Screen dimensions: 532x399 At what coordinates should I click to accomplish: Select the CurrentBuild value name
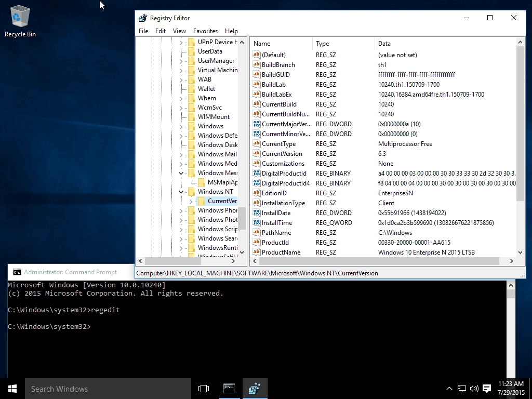tap(279, 104)
